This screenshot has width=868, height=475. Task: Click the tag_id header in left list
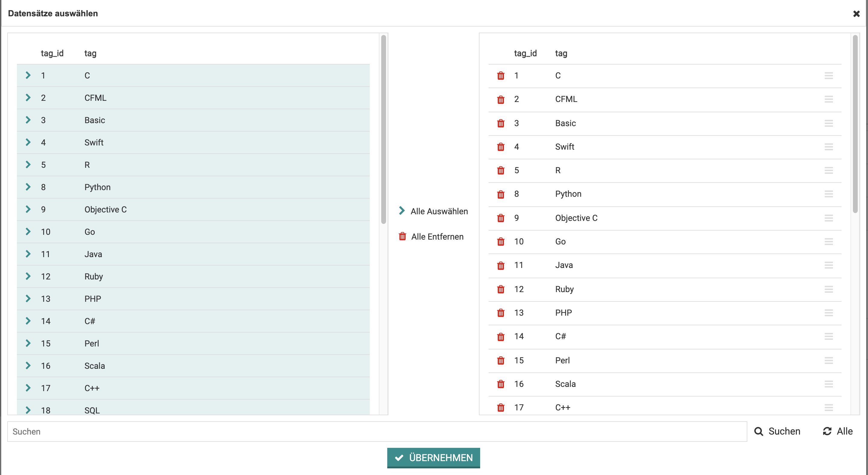pyautogui.click(x=52, y=53)
